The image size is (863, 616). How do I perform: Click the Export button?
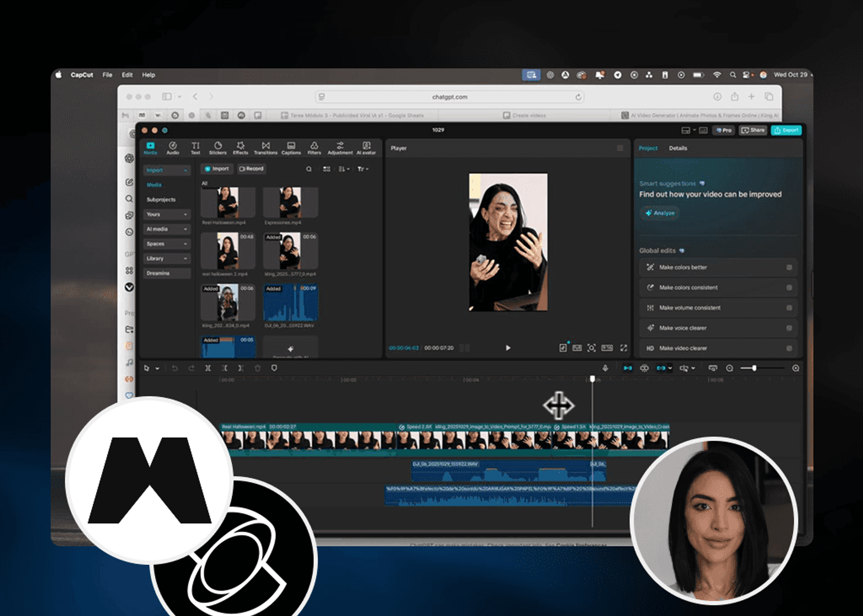coord(786,130)
